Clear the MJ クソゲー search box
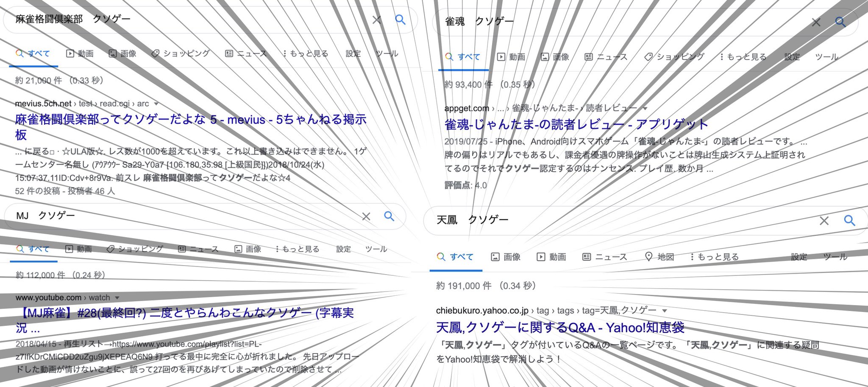 366,216
